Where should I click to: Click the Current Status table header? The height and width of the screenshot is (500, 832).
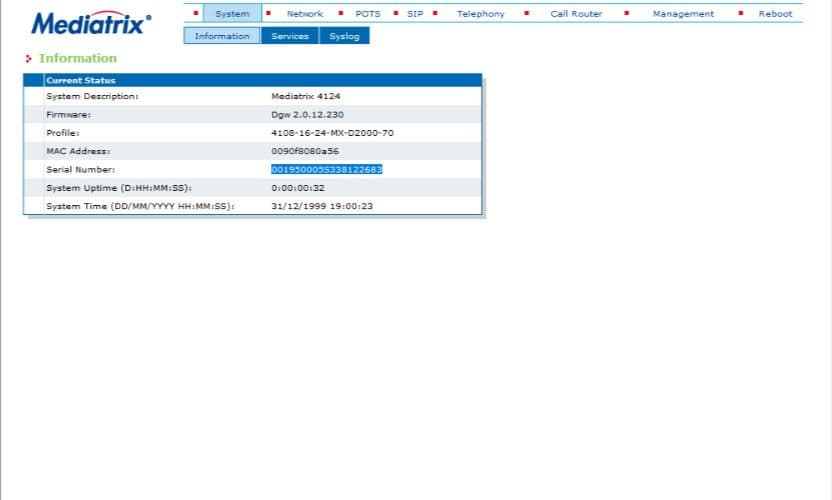81,80
